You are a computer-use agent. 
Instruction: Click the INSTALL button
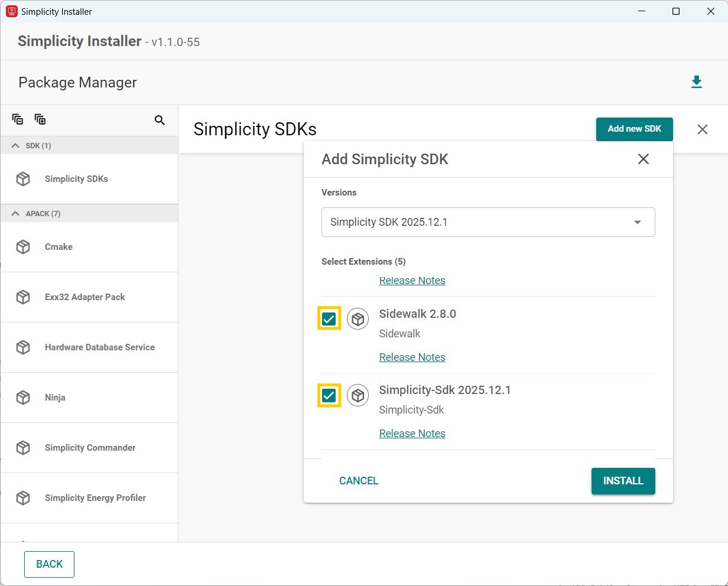(623, 481)
